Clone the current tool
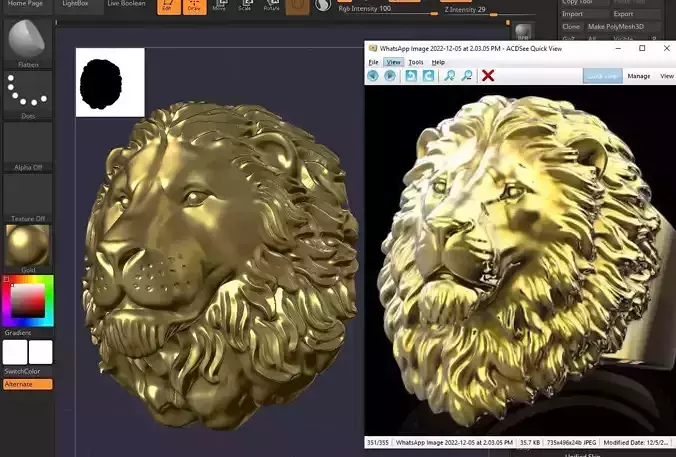Image resolution: width=676 pixels, height=457 pixels. (x=571, y=27)
